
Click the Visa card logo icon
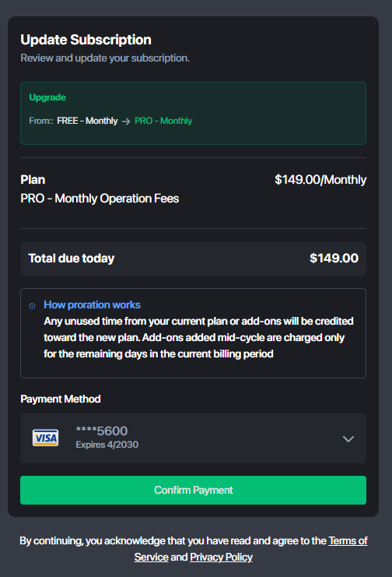pos(45,438)
